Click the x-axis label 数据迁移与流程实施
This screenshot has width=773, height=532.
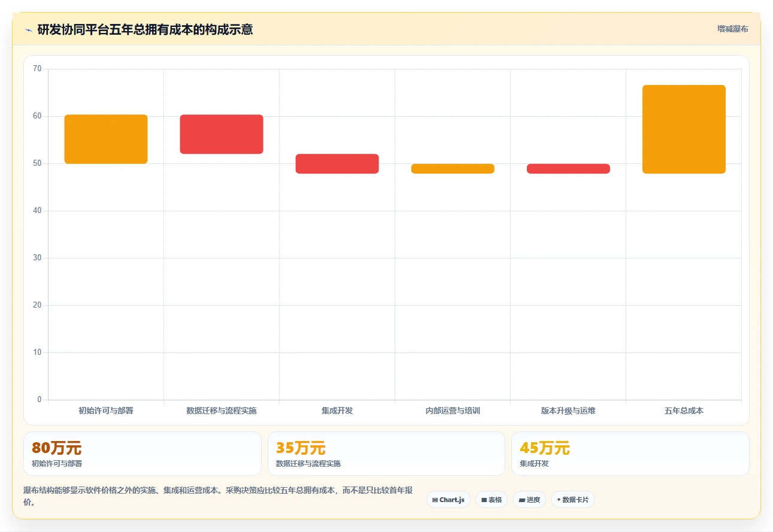[x=222, y=411]
